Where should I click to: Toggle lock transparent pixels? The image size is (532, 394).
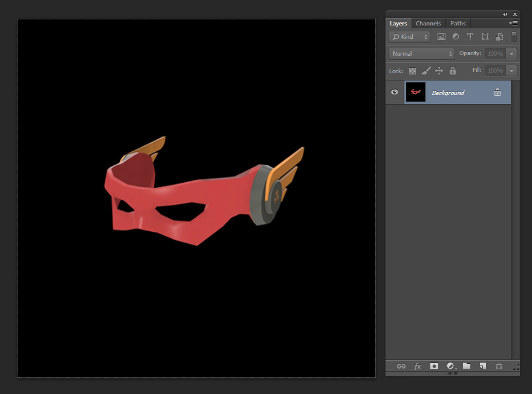[412, 71]
